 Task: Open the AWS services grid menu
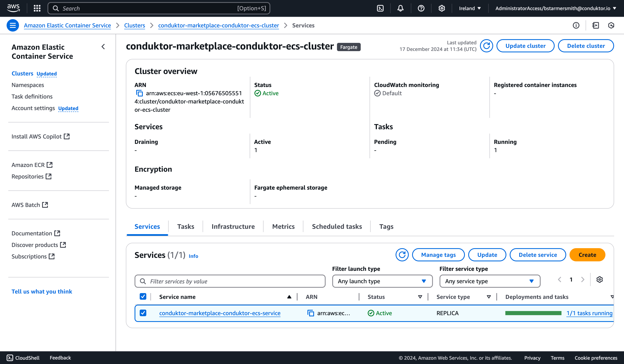pyautogui.click(x=37, y=8)
